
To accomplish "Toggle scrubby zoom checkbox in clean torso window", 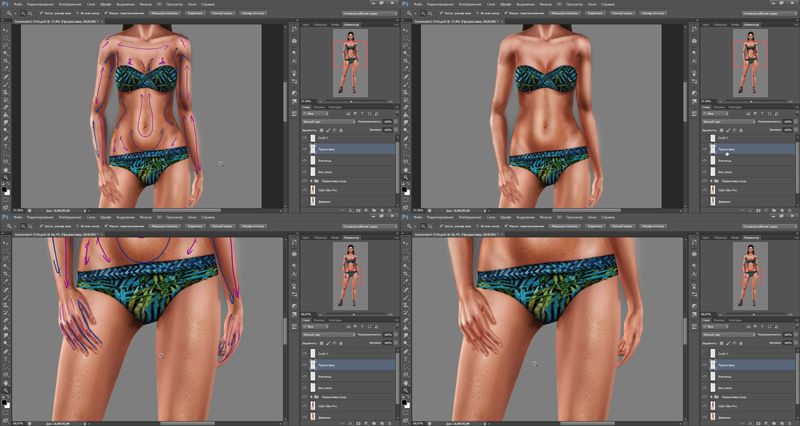I will click(x=505, y=13).
